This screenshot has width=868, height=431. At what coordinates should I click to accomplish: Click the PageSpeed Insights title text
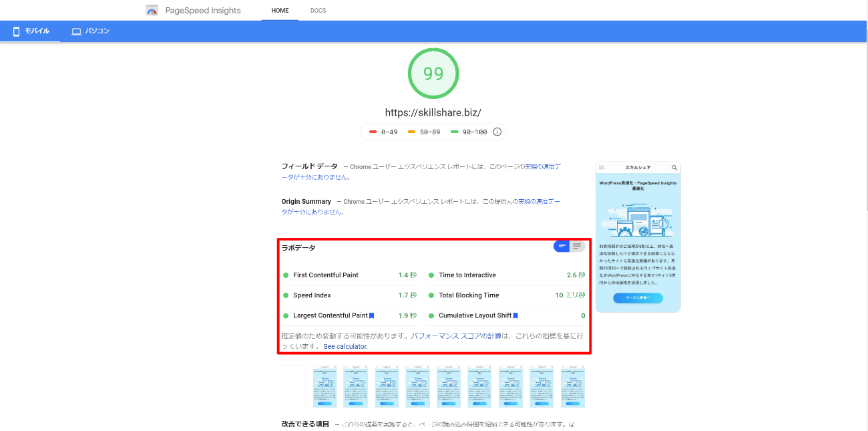click(x=202, y=11)
